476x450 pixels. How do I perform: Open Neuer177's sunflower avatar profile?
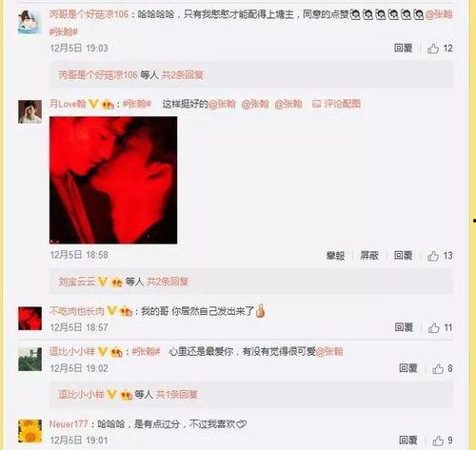coord(30,431)
